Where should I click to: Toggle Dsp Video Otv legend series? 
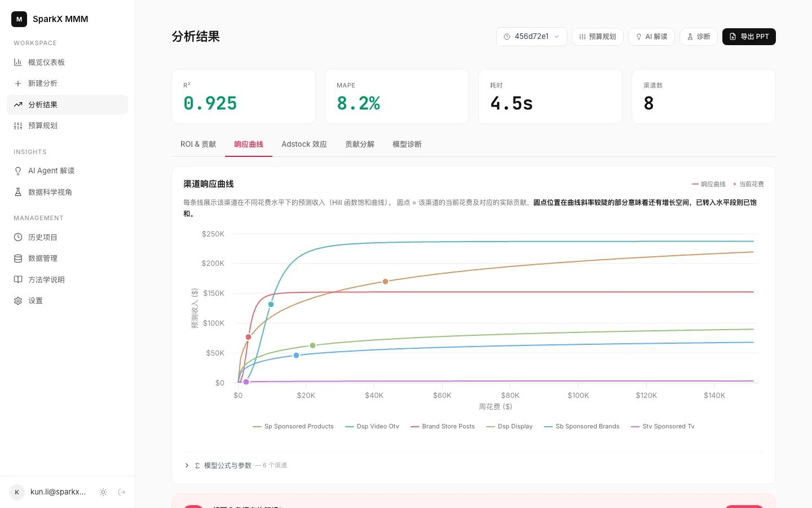pos(372,427)
